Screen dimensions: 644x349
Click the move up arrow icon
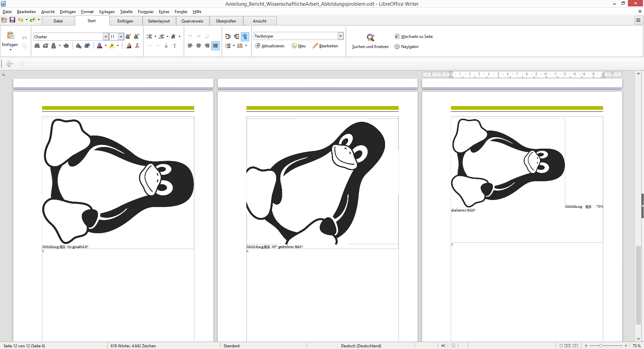tap(174, 46)
